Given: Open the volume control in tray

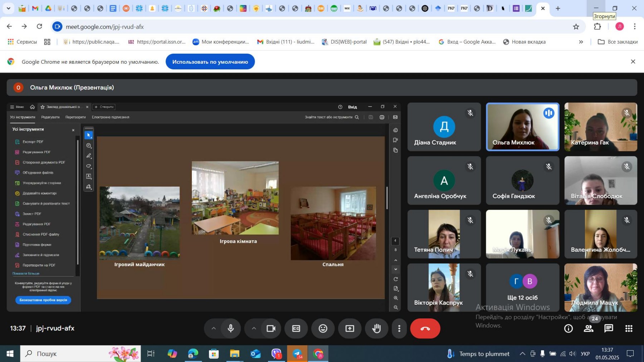Looking at the screenshot, I should tap(573, 353).
